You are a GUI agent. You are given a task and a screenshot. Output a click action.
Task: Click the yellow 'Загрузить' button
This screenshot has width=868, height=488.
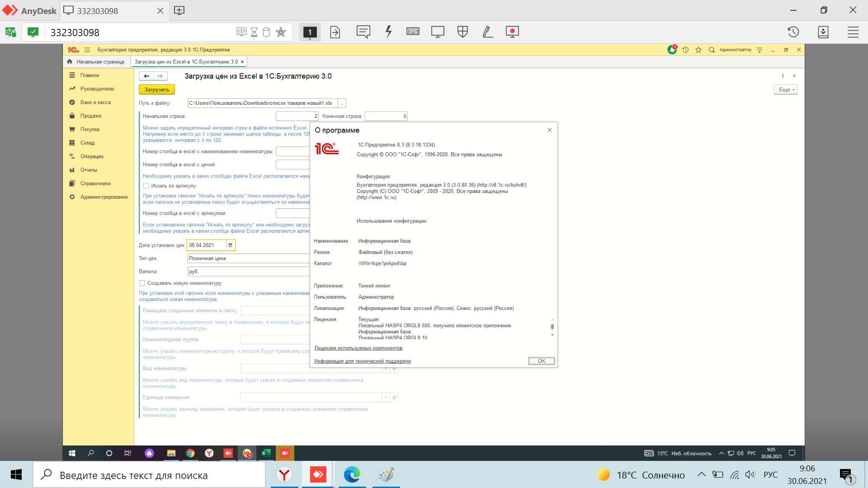coord(157,89)
